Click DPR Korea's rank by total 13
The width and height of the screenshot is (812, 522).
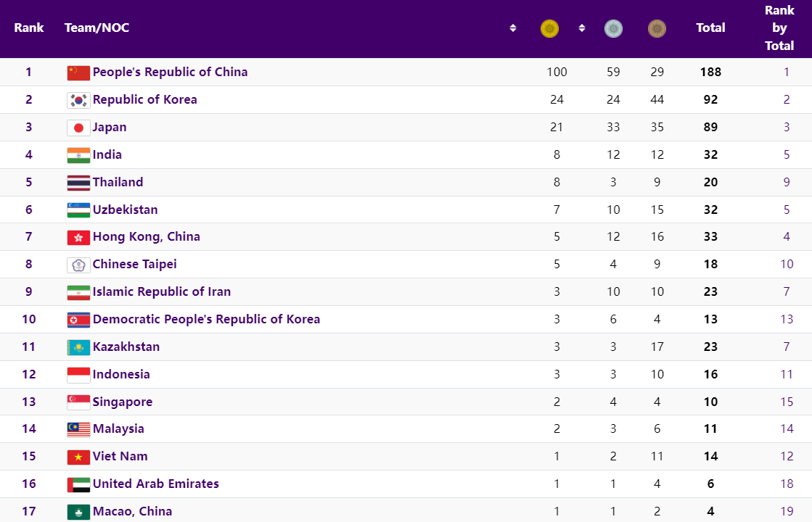(787, 319)
